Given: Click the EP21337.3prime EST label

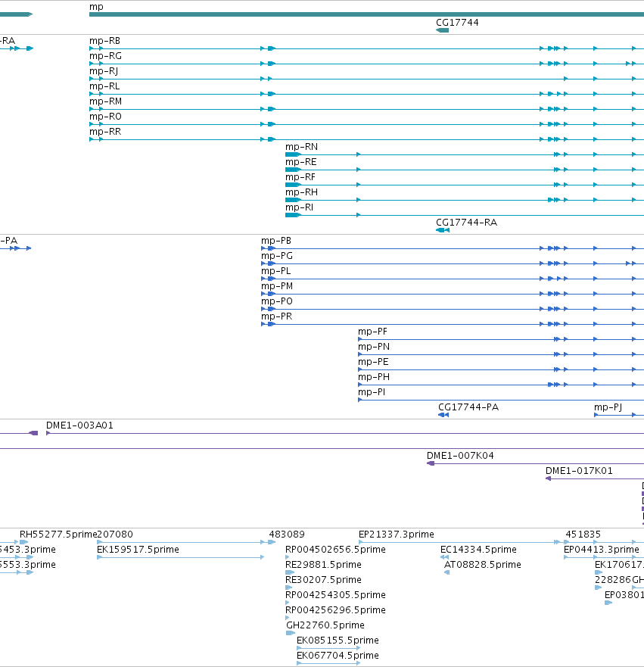Looking at the screenshot, I should tap(397, 535).
